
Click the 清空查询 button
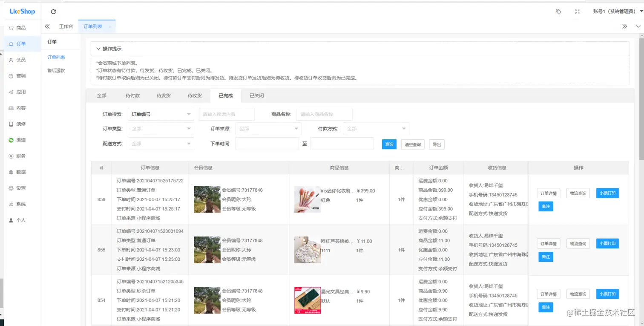[413, 144]
